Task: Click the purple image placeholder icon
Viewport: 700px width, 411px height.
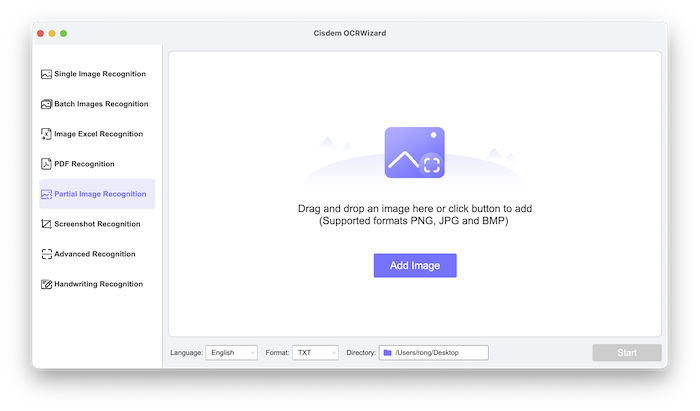Action: (x=414, y=153)
